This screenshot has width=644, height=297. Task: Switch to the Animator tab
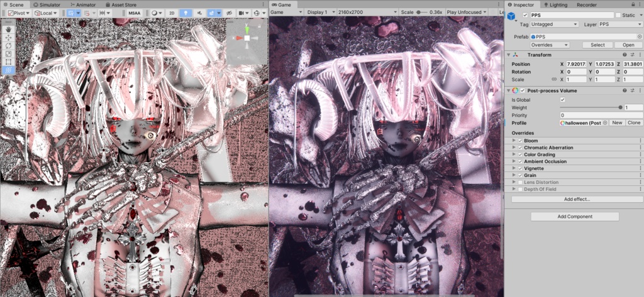[82, 4]
